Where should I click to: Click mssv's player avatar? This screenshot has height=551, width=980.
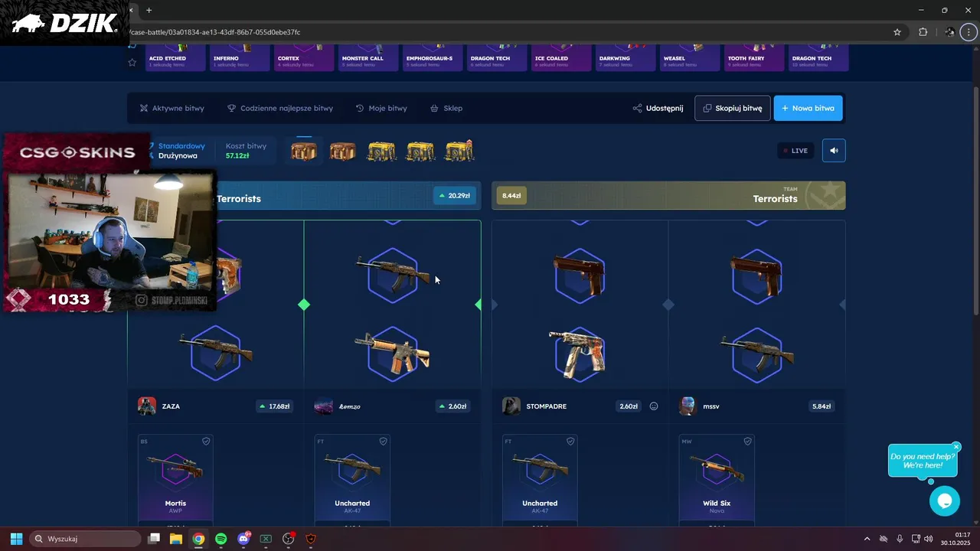[x=688, y=406]
